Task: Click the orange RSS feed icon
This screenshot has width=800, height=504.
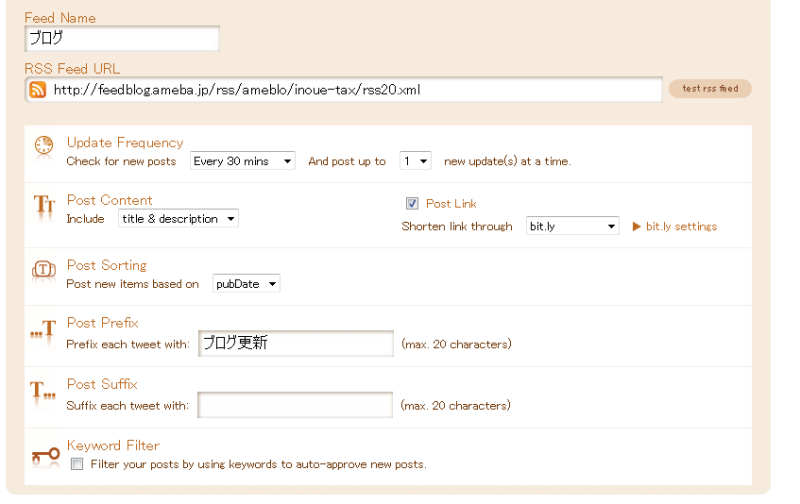Action: (38, 90)
